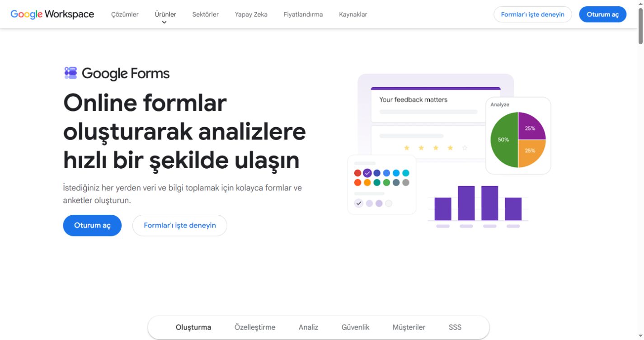
Task: Switch to the Güvenlik tab
Action: pyautogui.click(x=355, y=327)
